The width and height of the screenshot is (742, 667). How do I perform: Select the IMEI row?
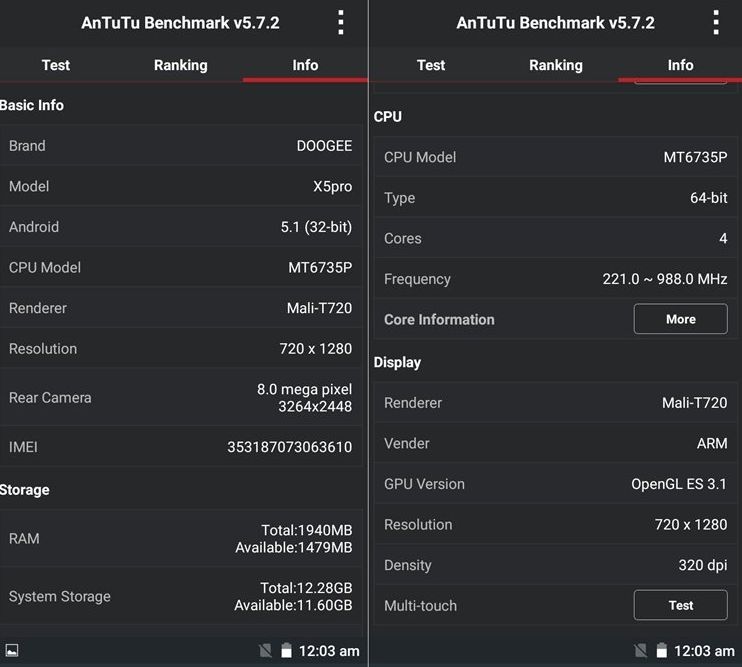pos(181,447)
